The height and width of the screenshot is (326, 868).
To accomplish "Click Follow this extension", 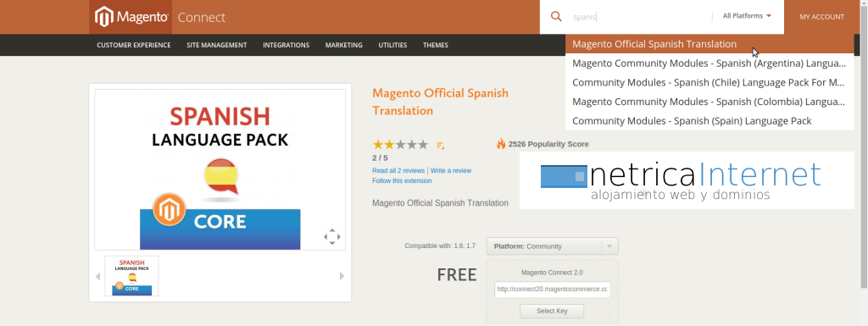I will click(x=402, y=180).
